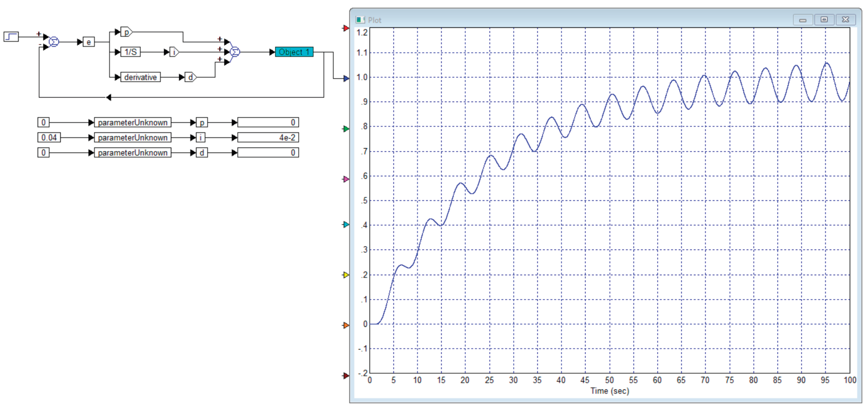Image resolution: width=868 pixels, height=408 pixels.
Task: Click the 1.2 label on y axis
Action: coord(362,32)
